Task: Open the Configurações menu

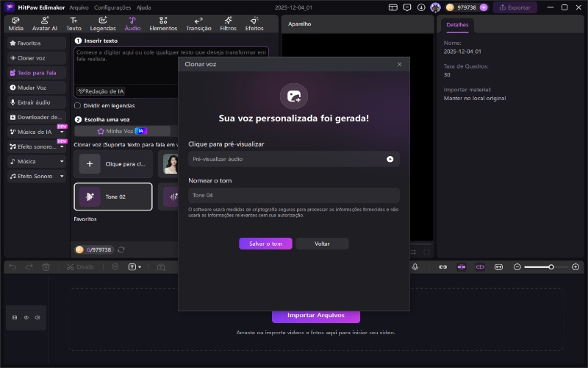Action: (112, 7)
